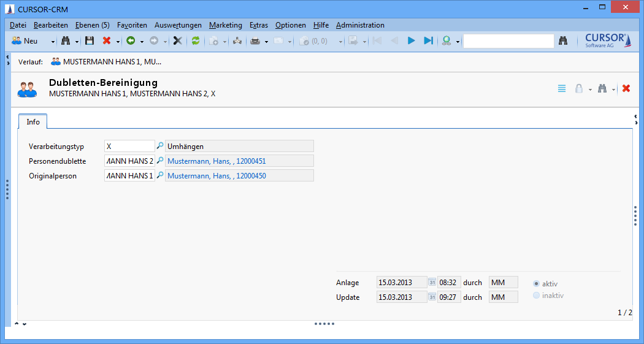
Task: Expand the Neu dropdown arrow
Action: coord(53,42)
